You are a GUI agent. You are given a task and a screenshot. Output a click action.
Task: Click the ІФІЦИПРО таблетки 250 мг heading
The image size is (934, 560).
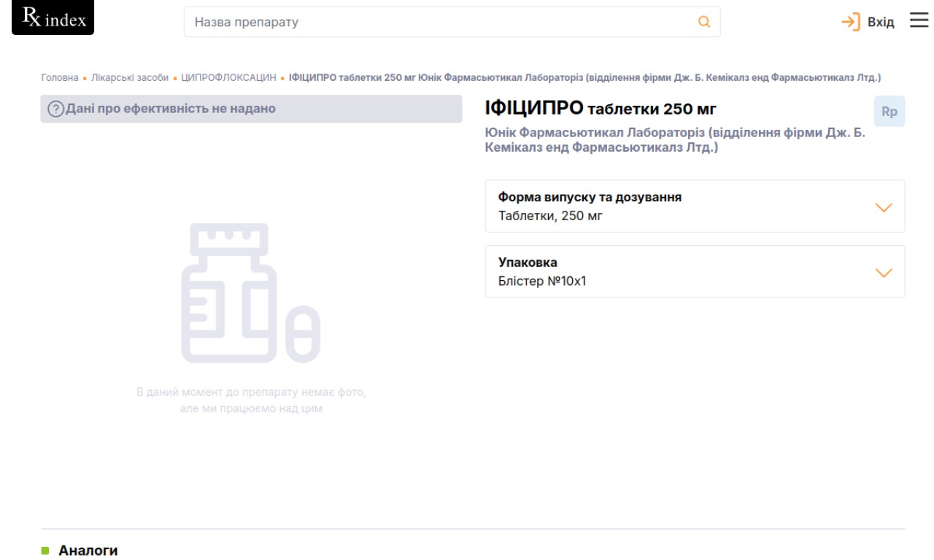(x=601, y=109)
